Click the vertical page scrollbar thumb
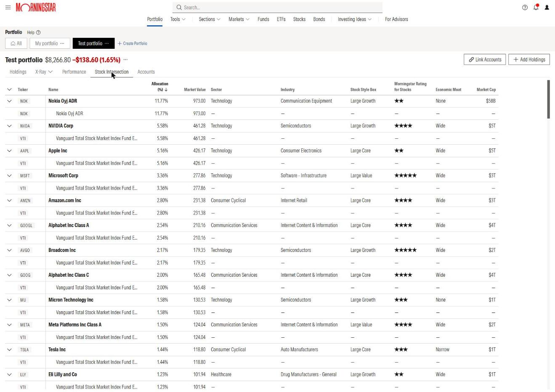This screenshot has height=392, width=555. click(x=548, y=99)
